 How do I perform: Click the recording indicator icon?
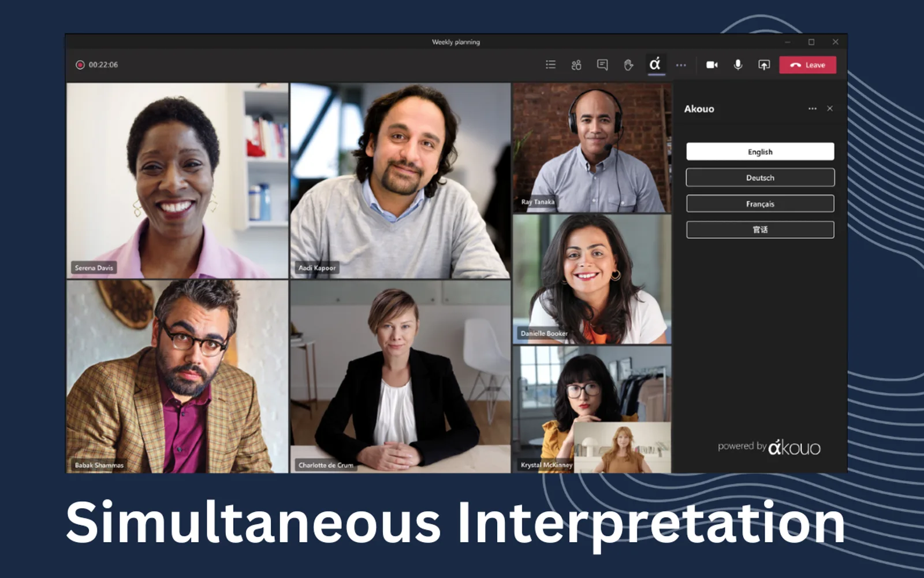(x=80, y=65)
